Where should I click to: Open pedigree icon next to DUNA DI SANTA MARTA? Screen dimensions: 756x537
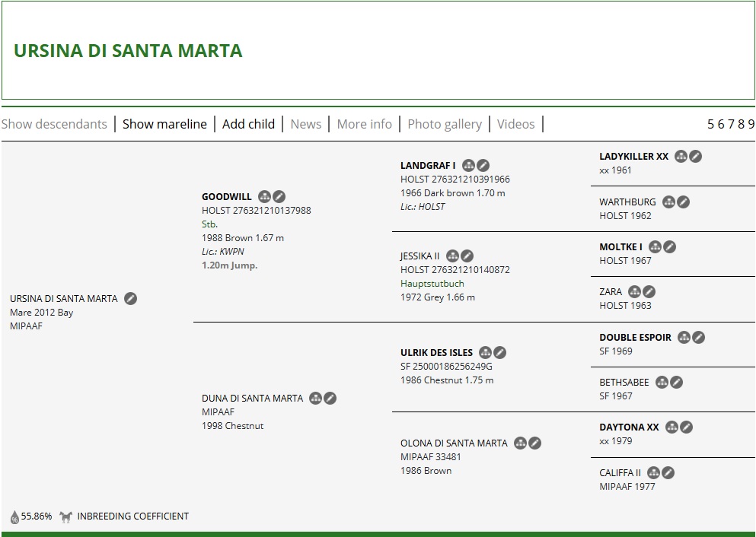tap(315, 399)
